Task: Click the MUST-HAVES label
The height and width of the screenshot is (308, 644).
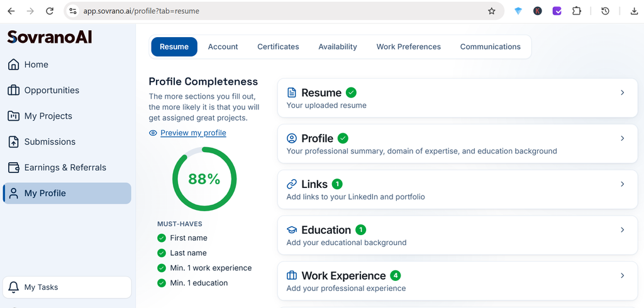Action: point(179,224)
